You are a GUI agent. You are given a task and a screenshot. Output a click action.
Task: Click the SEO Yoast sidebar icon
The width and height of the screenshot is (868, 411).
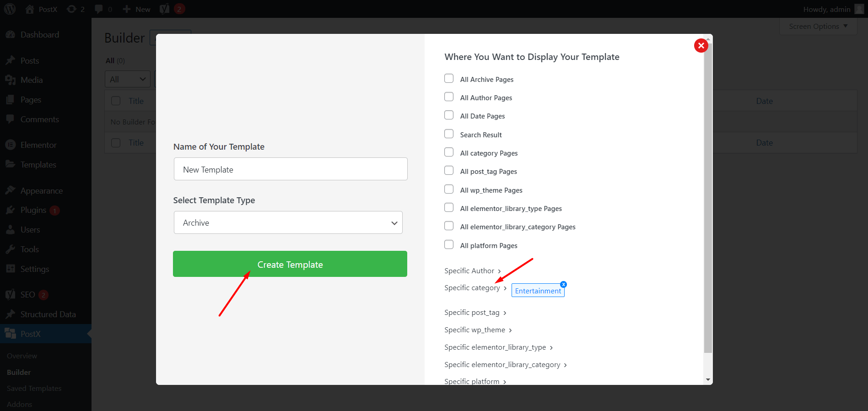10,295
